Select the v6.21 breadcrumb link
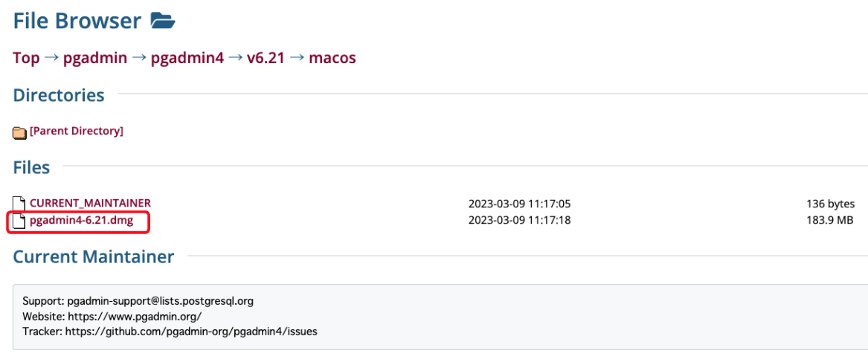The width and height of the screenshot is (868, 362). point(266,57)
